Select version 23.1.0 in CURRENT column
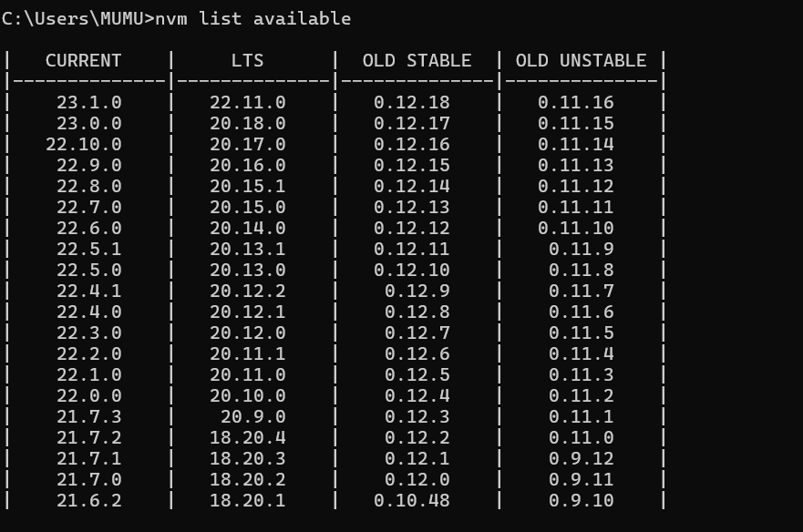This screenshot has height=532, width=803. pyautogui.click(x=88, y=102)
